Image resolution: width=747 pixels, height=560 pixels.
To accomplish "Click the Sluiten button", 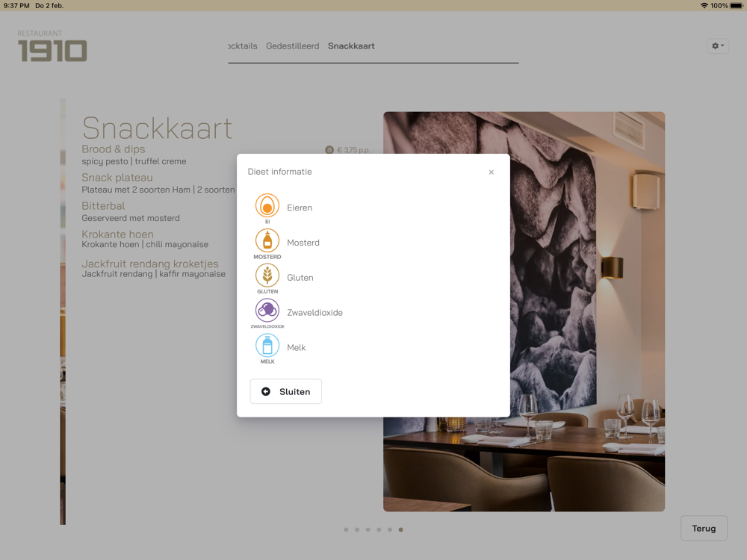I will [286, 391].
